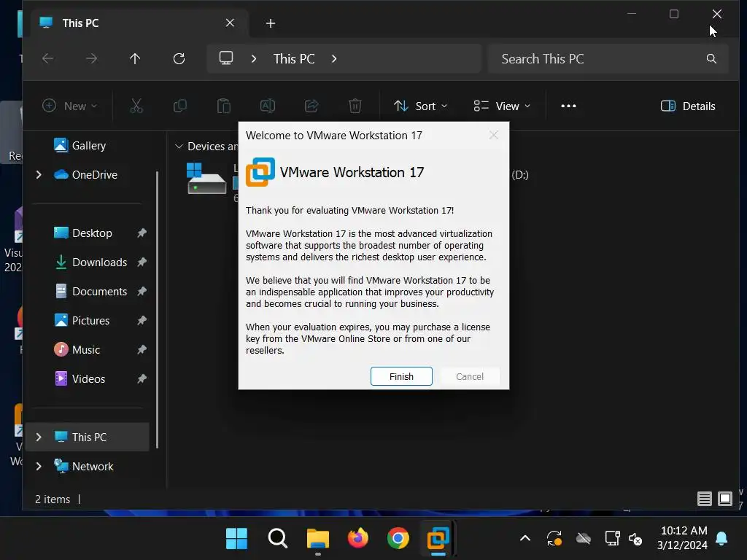Toggle the Details pane
This screenshot has width=747, height=560.
(x=688, y=106)
